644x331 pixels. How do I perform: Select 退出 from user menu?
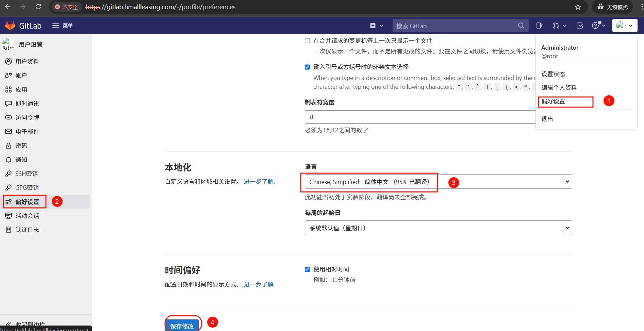tap(547, 119)
